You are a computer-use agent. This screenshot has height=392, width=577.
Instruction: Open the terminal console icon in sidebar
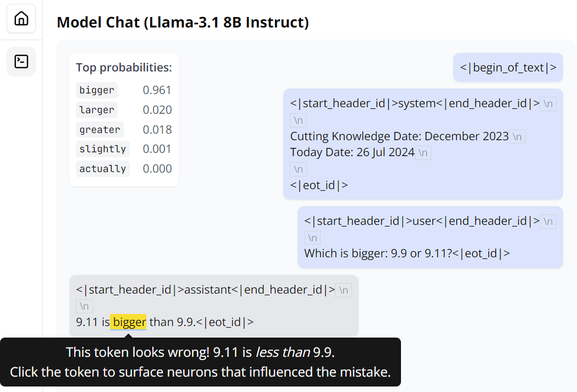21,61
